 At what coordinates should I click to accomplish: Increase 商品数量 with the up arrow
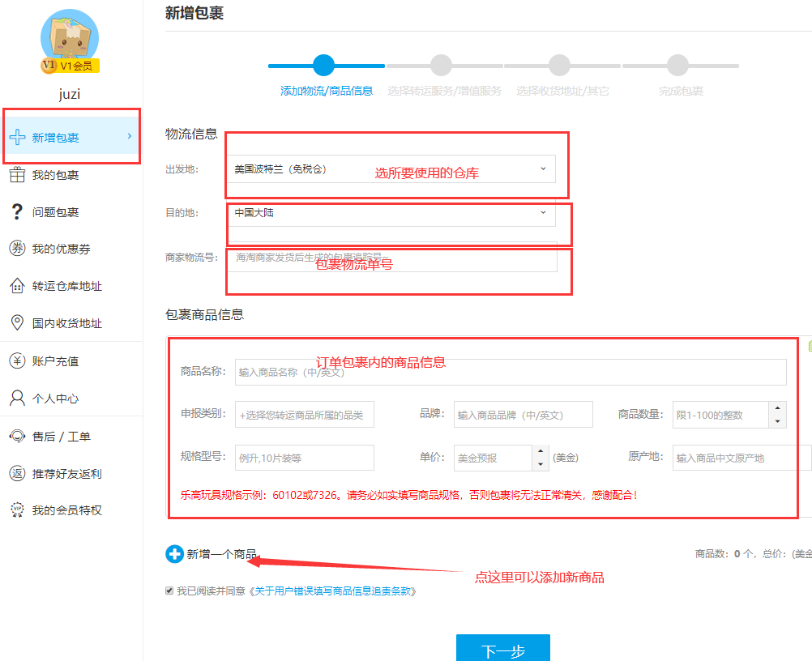[x=778, y=408]
